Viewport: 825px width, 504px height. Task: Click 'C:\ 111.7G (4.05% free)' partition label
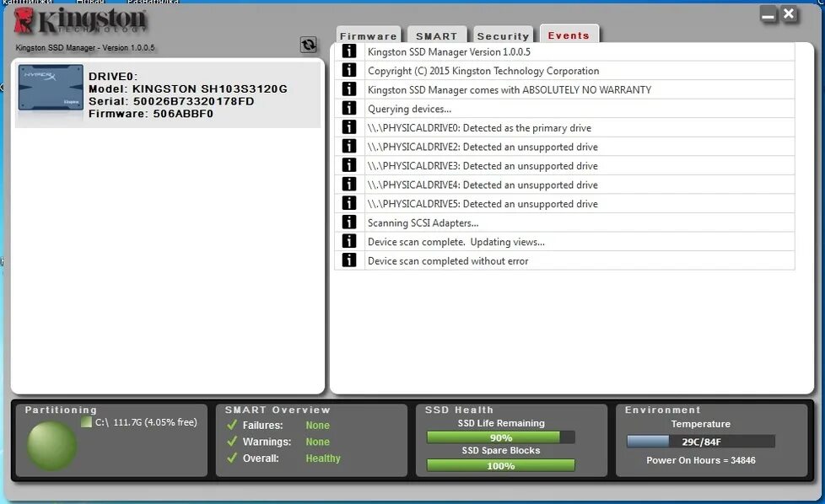point(146,422)
